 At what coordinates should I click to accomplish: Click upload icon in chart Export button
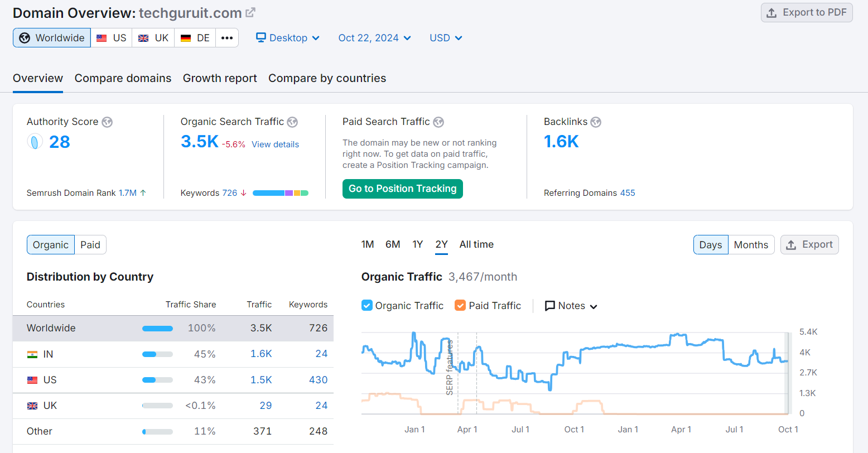(791, 245)
